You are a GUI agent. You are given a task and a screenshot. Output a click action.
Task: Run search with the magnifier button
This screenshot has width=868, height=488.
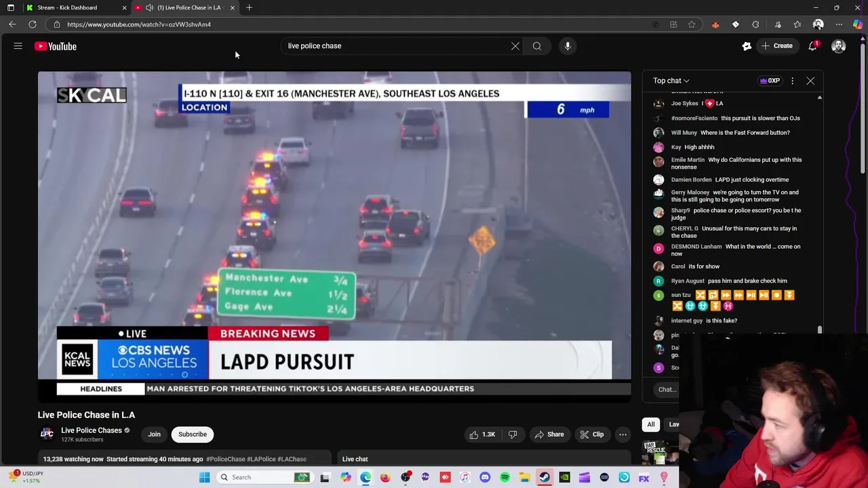[537, 46]
